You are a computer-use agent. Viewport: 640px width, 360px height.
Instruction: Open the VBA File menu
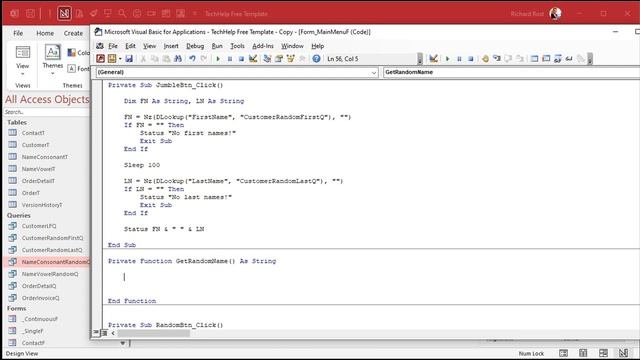tap(113, 46)
